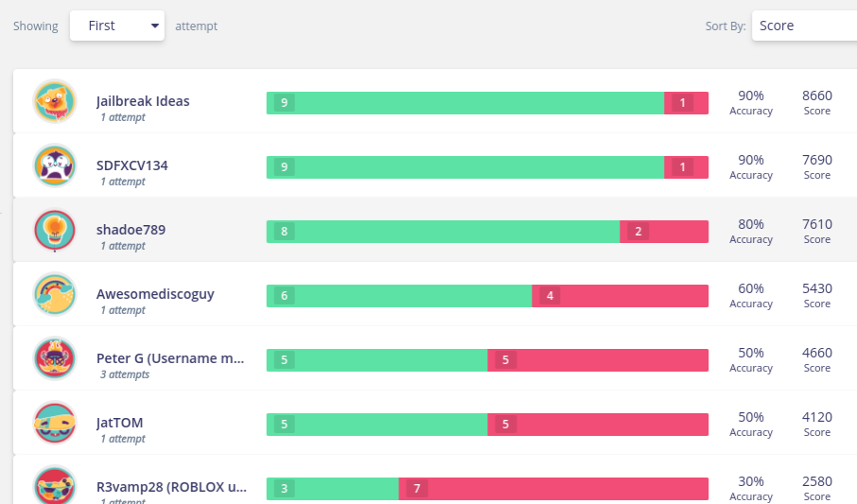Open Jailbreak Ideas player name

[143, 101]
